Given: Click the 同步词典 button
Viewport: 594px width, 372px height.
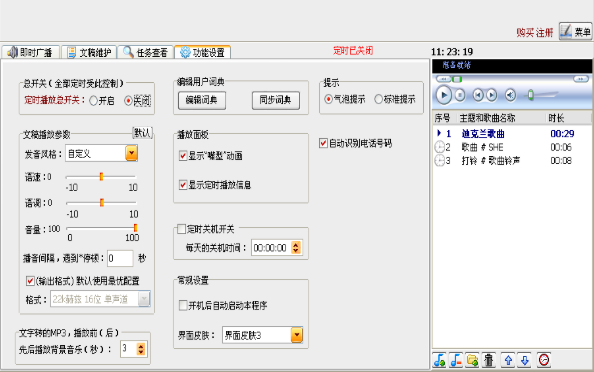Looking at the screenshot, I should tap(276, 100).
